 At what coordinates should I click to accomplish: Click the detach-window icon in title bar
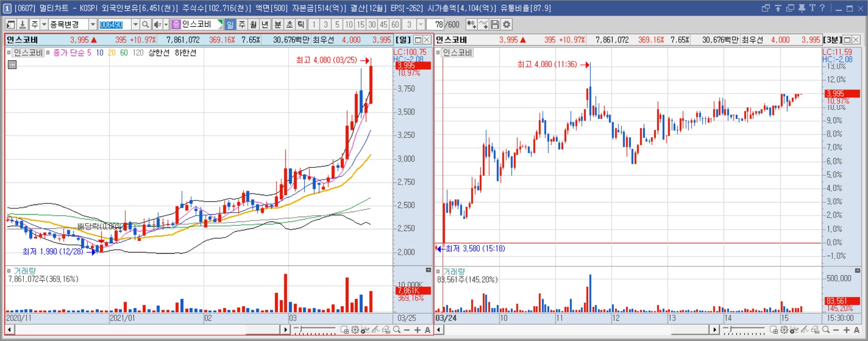[x=766, y=8]
